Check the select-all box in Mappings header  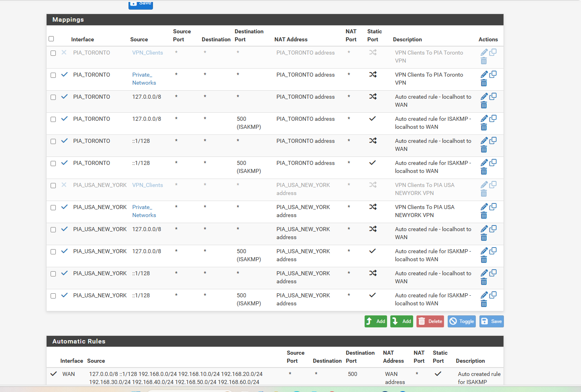click(51, 39)
